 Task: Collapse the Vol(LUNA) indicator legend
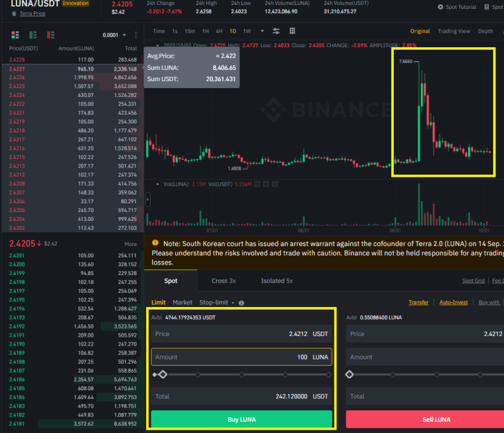157,184
